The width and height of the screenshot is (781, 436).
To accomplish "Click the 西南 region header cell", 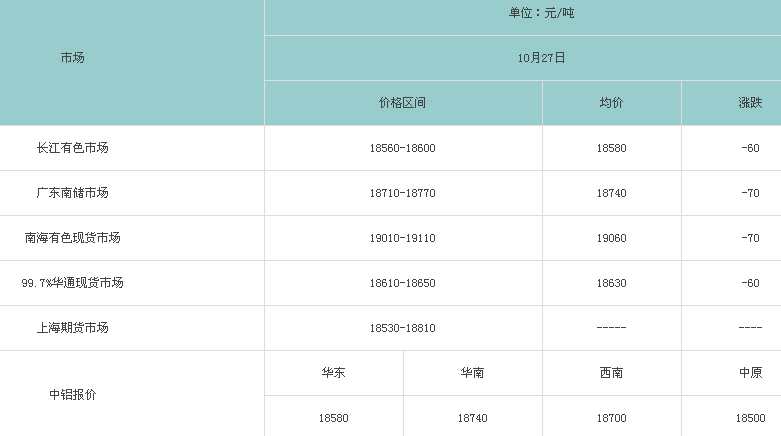I will point(611,373).
